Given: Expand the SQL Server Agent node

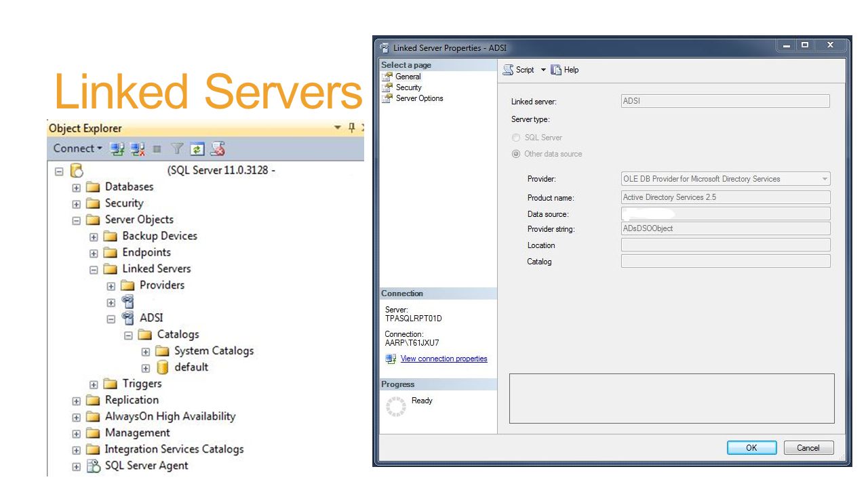Looking at the screenshot, I should (x=76, y=466).
